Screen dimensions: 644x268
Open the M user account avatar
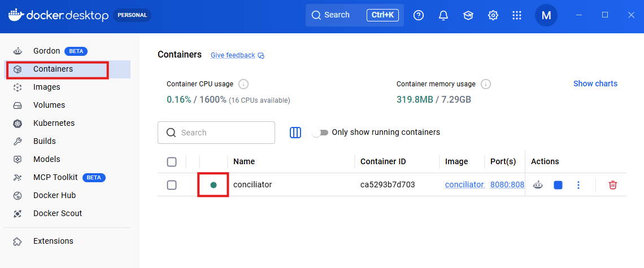(x=546, y=15)
